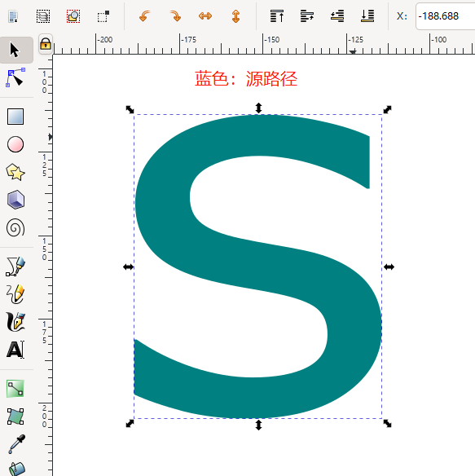Toggle rubberband touch selection icon

(103, 16)
